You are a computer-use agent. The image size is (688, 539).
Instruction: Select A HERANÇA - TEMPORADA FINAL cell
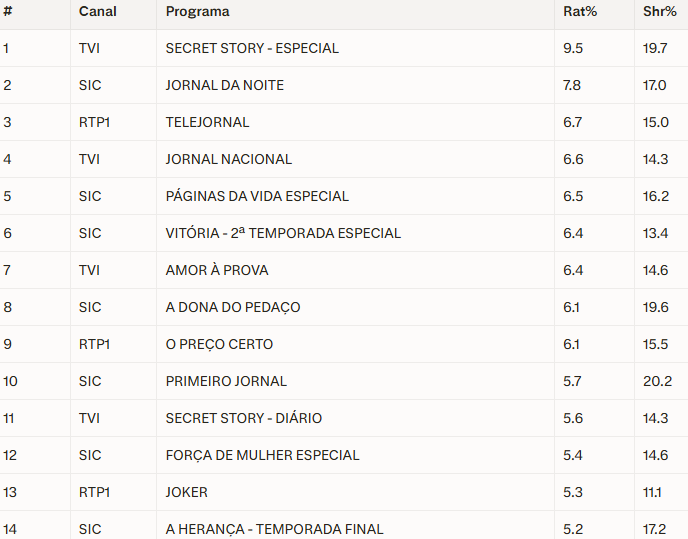274,529
